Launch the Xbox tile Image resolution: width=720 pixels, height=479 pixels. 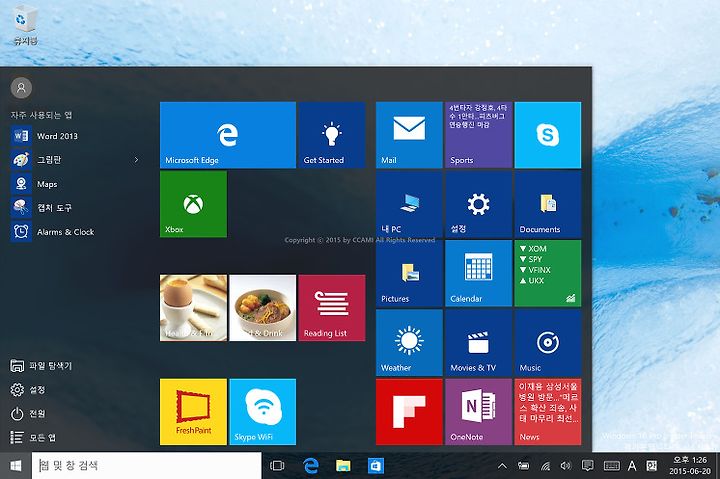pos(193,204)
